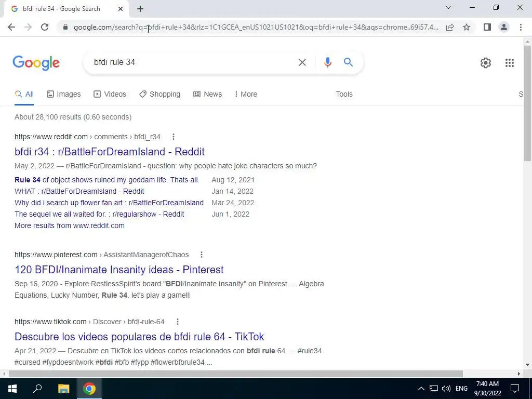The width and height of the screenshot is (532, 399).
Task: Open Google quick settings gear
Action: [486, 63]
